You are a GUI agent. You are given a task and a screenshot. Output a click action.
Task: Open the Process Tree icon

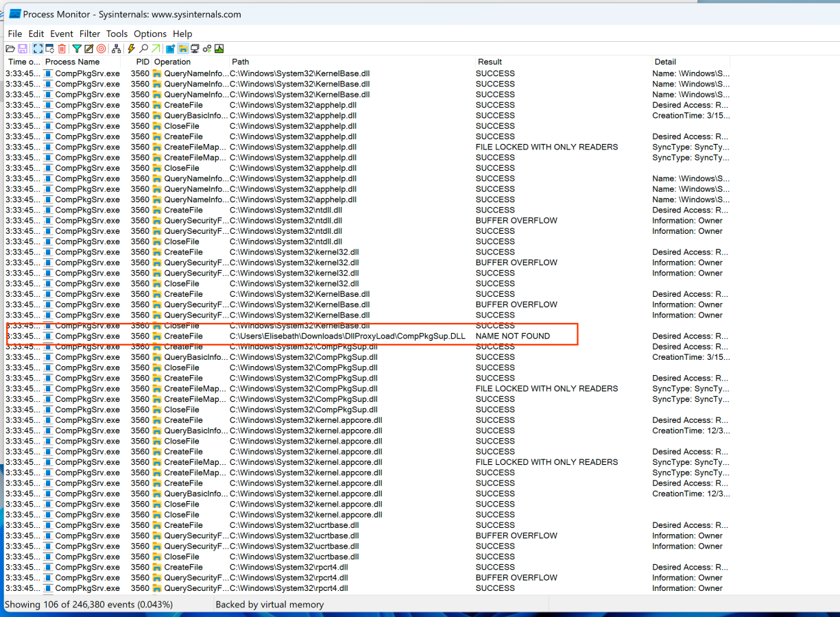117,49
